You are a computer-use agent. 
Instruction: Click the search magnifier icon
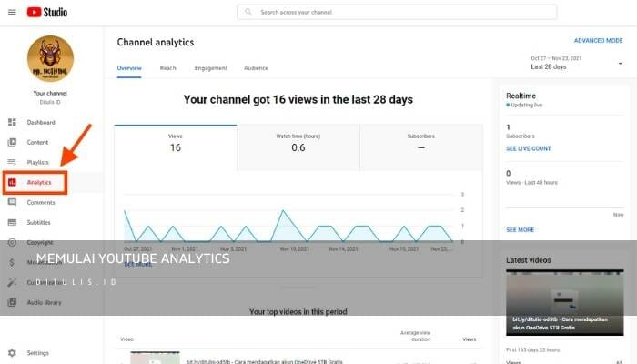(248, 12)
